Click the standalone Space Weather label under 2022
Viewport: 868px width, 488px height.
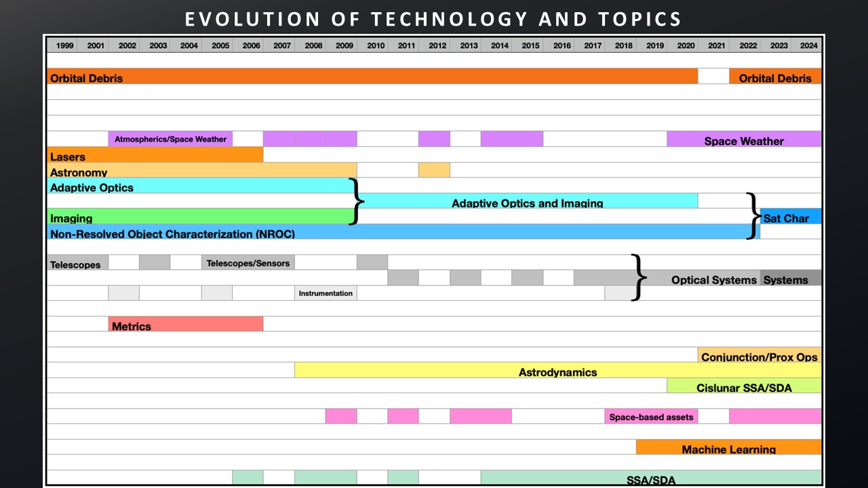pos(744,141)
